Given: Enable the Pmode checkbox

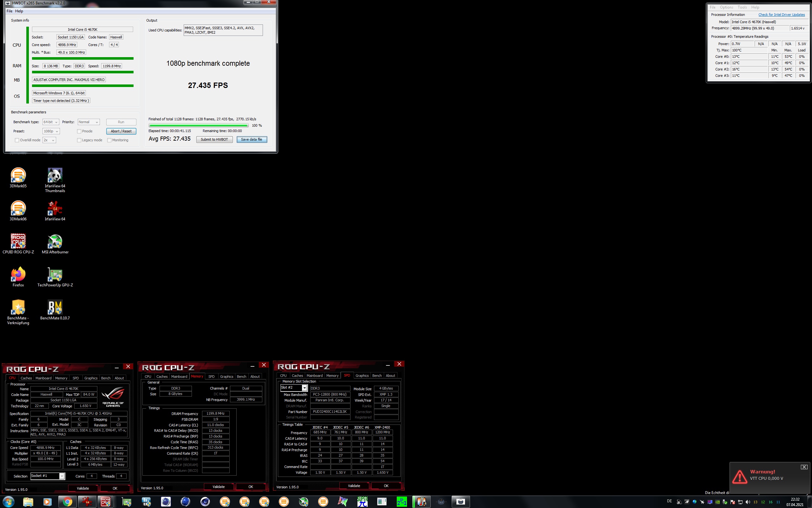Looking at the screenshot, I should [79, 131].
